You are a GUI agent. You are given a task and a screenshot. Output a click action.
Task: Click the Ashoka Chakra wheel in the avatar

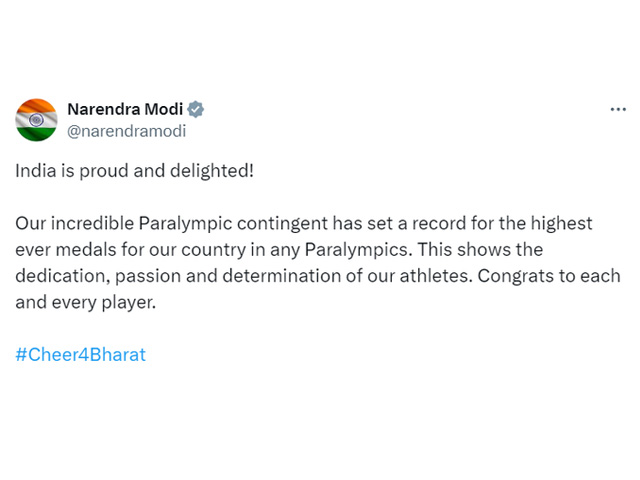[36, 120]
